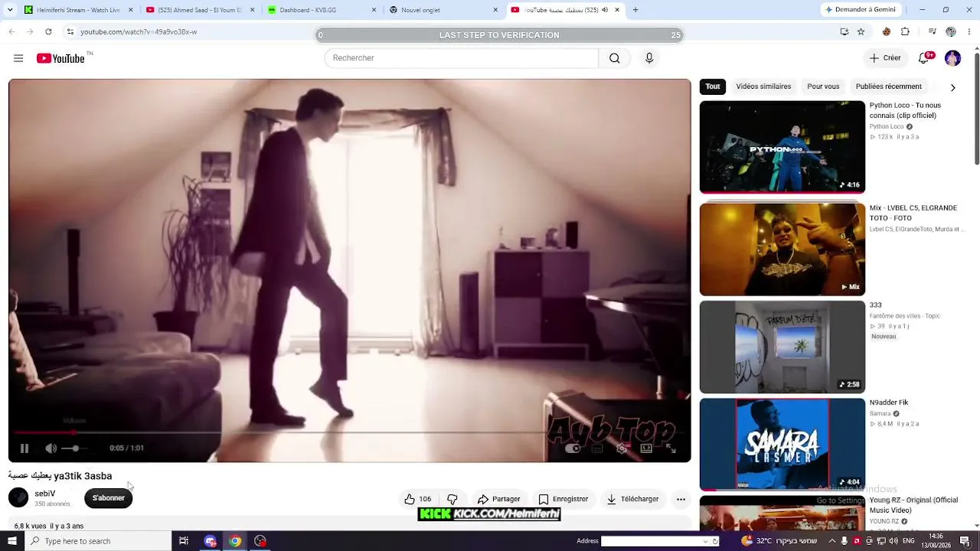Open more actions ellipsis below video
This screenshot has width=980, height=551.
coord(681,499)
